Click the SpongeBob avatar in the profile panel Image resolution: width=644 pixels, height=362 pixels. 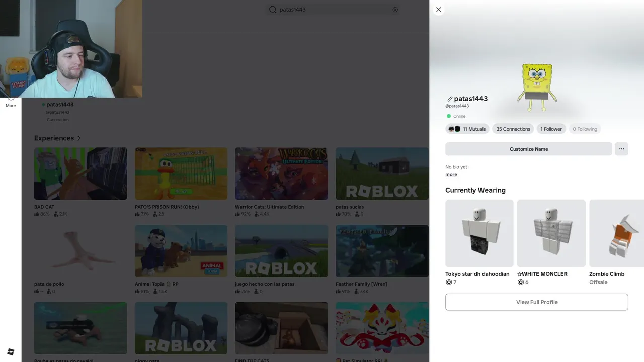click(537, 87)
